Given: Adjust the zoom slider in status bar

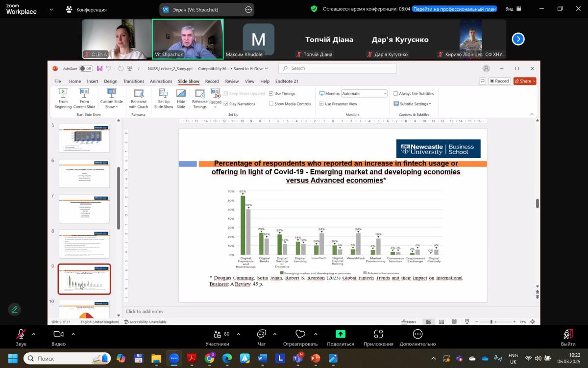Looking at the screenshot, I should (491, 322).
